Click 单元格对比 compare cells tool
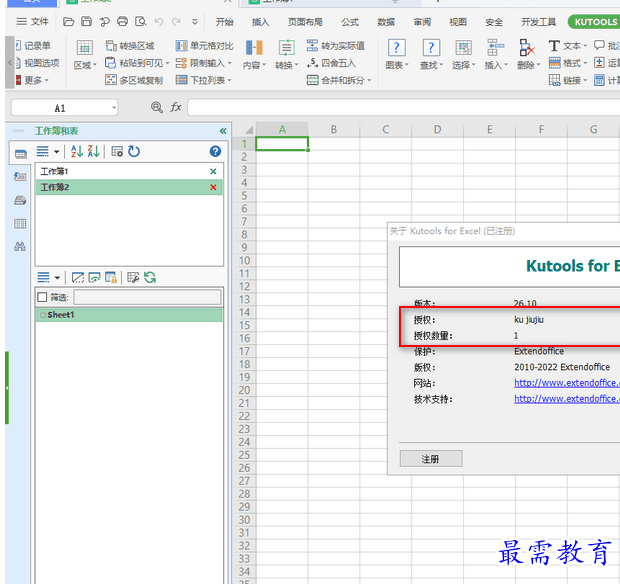Viewport: 620px width, 584px height. tap(204, 46)
